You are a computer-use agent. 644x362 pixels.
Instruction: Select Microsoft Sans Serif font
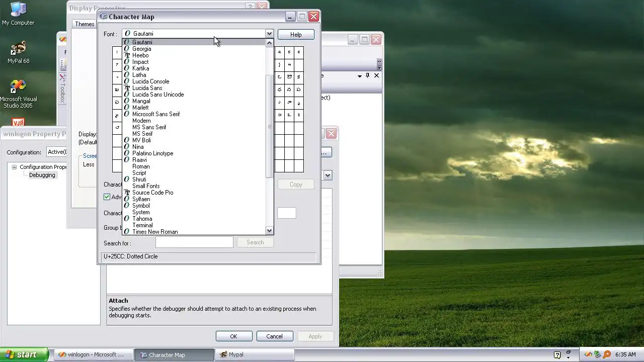pyautogui.click(x=194, y=114)
